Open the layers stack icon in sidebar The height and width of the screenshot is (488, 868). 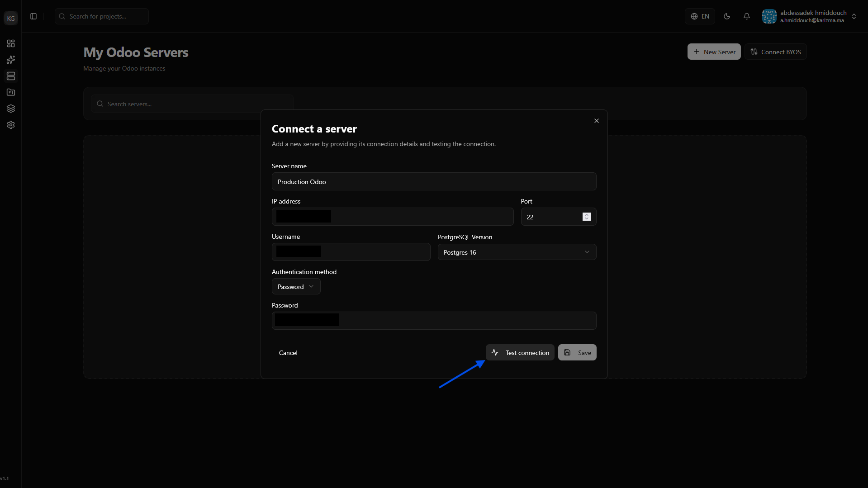(11, 109)
